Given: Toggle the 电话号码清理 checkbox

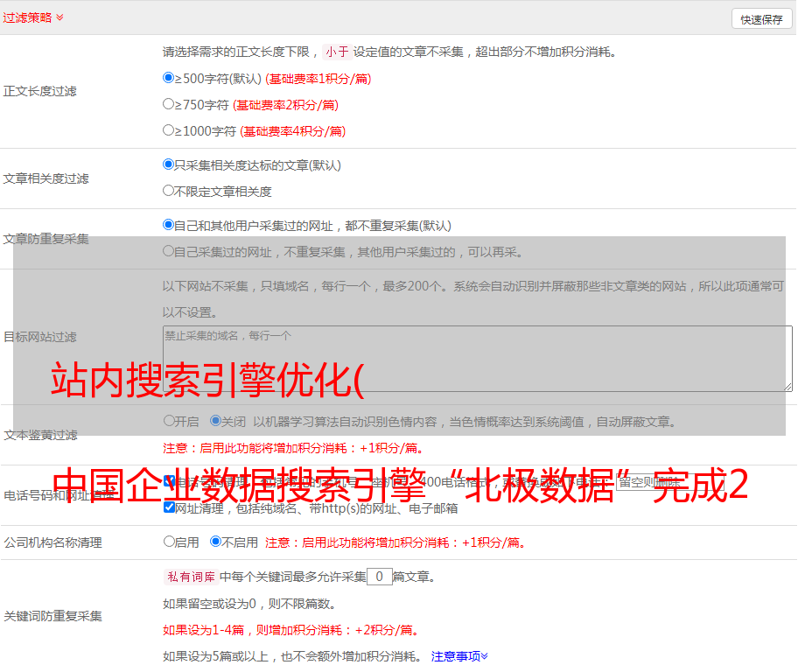Looking at the screenshot, I should tap(170, 480).
